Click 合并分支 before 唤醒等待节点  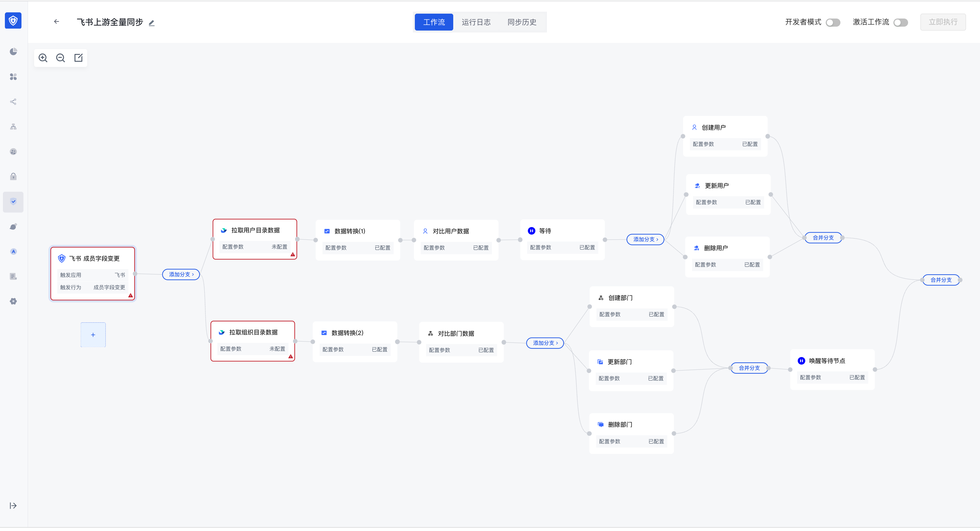click(x=749, y=368)
